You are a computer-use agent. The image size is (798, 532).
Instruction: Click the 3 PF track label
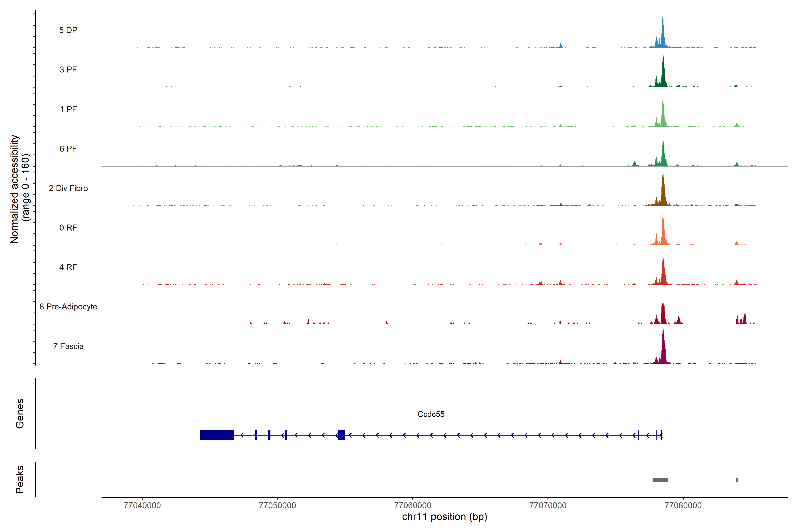[68, 70]
